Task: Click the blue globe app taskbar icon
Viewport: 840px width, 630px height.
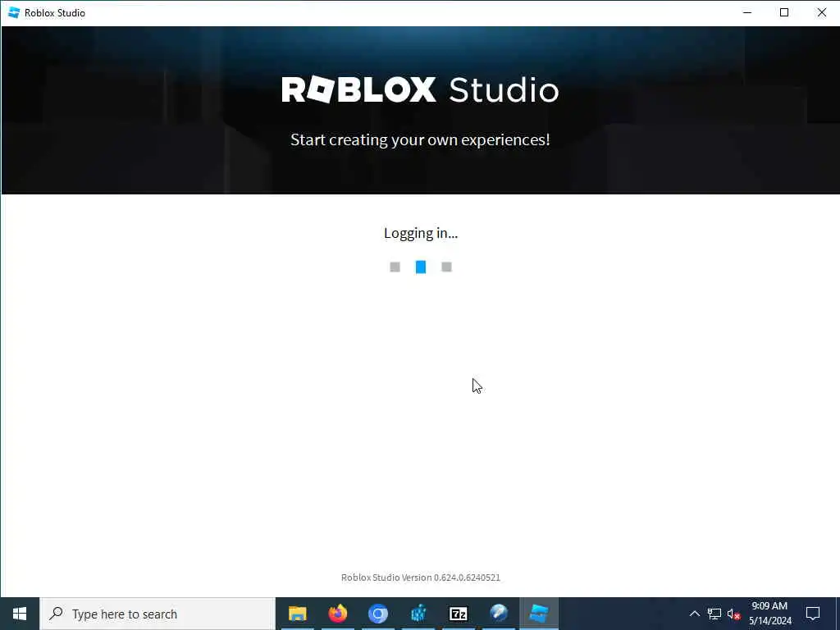Action: pyautogui.click(x=498, y=614)
